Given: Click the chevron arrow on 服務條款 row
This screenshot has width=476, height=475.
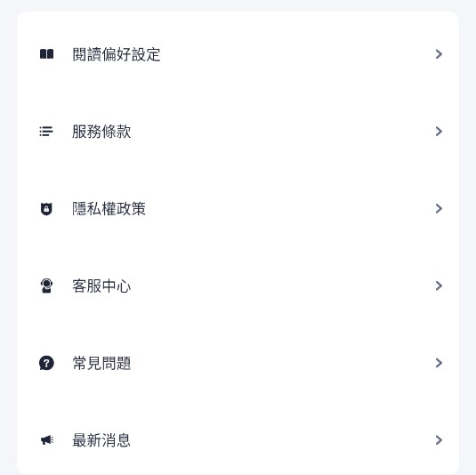Looking at the screenshot, I should point(439,132).
